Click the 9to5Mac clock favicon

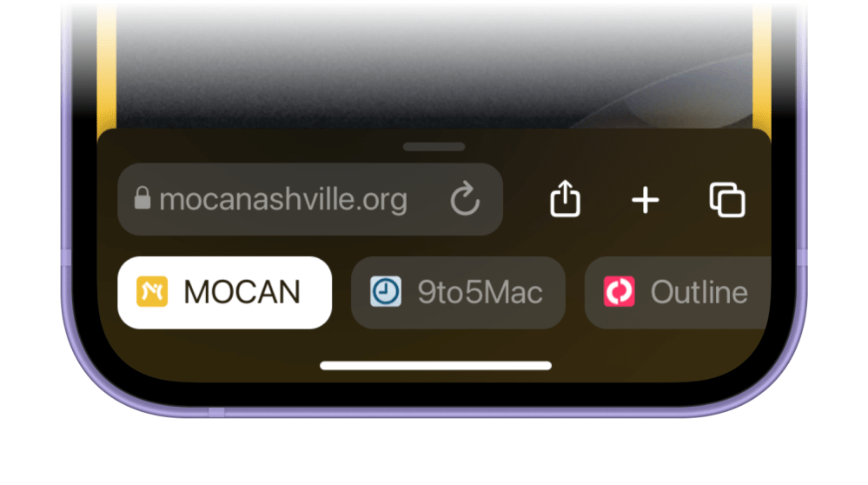(385, 291)
